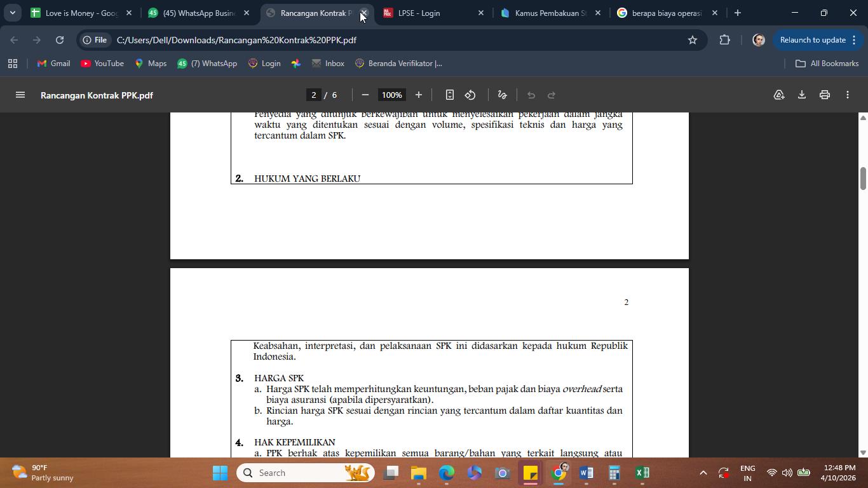Click the 100% zoom level field
Screen dimensions: 868x488
(x=392, y=95)
